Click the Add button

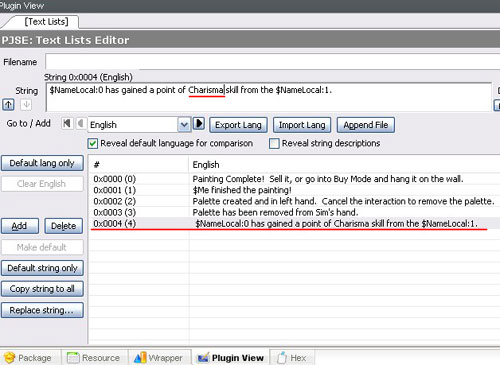(20, 226)
